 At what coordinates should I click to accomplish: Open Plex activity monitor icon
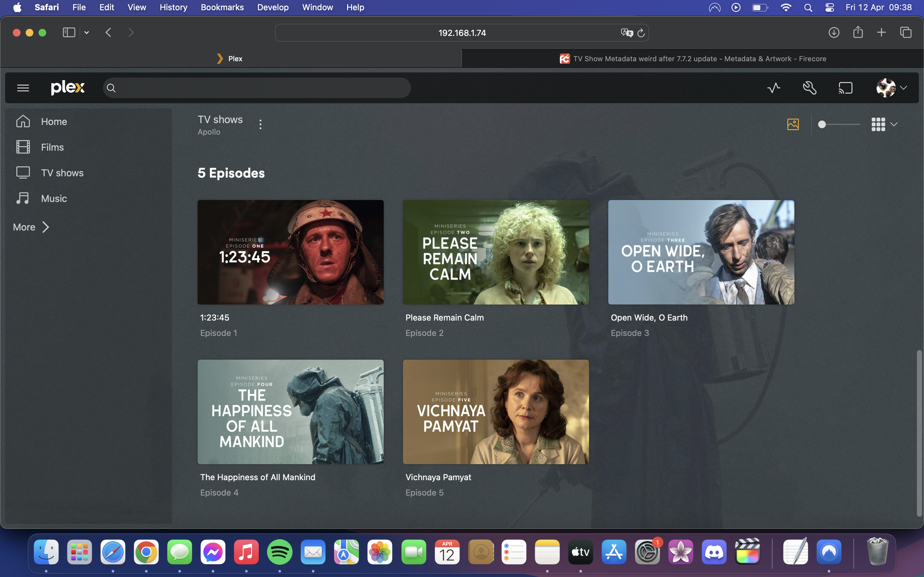[x=774, y=88]
